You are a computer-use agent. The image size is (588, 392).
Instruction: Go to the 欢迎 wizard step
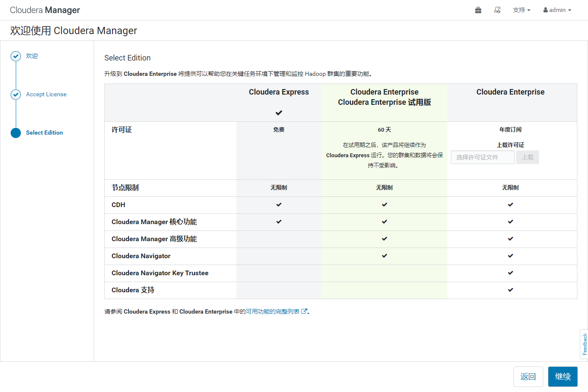tap(32, 56)
